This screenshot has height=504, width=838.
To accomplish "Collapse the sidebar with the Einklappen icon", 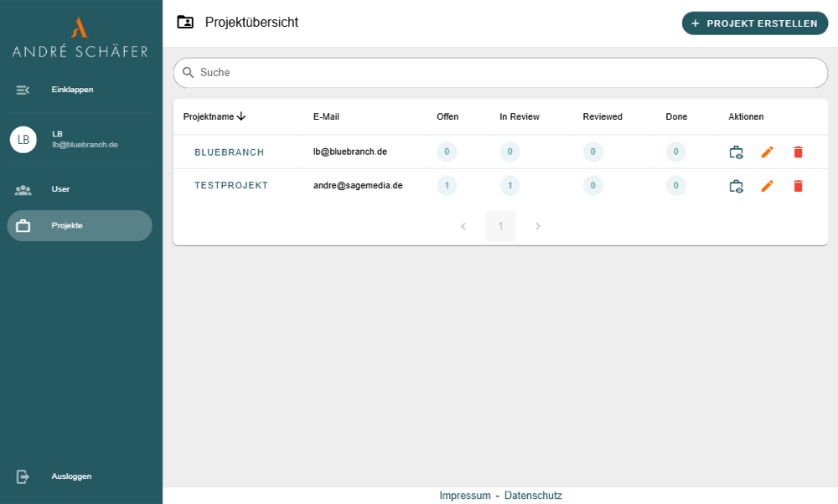I will coord(23,90).
